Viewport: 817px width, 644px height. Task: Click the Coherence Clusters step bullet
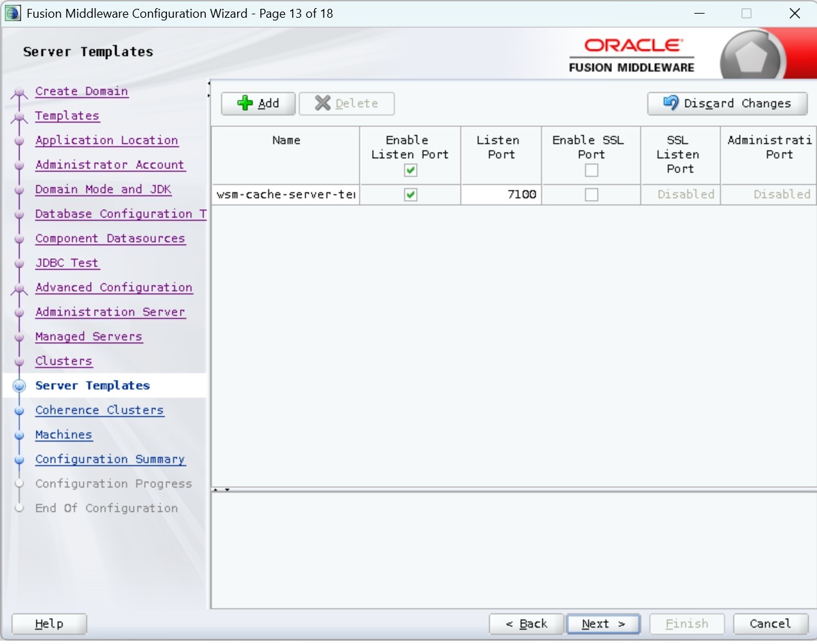coord(19,410)
